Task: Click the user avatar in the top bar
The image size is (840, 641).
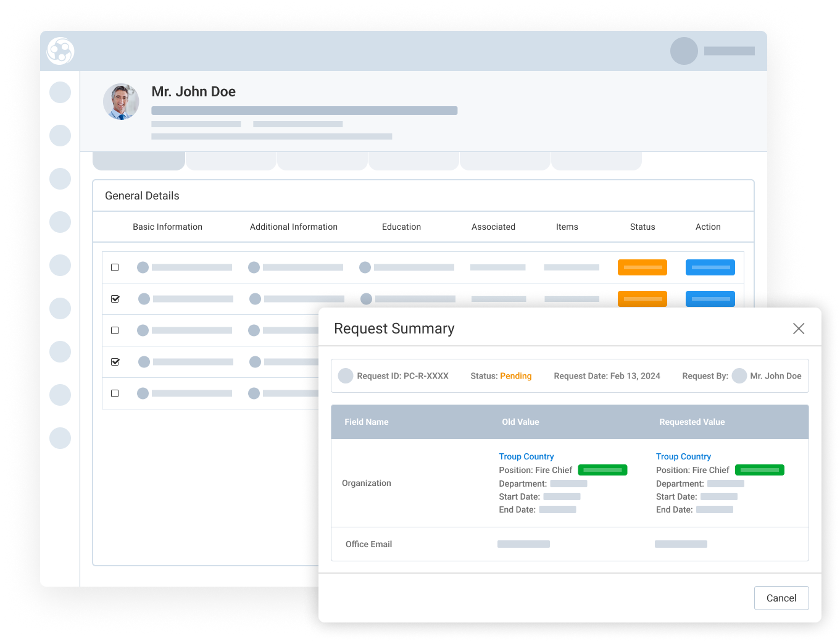Action: click(684, 51)
